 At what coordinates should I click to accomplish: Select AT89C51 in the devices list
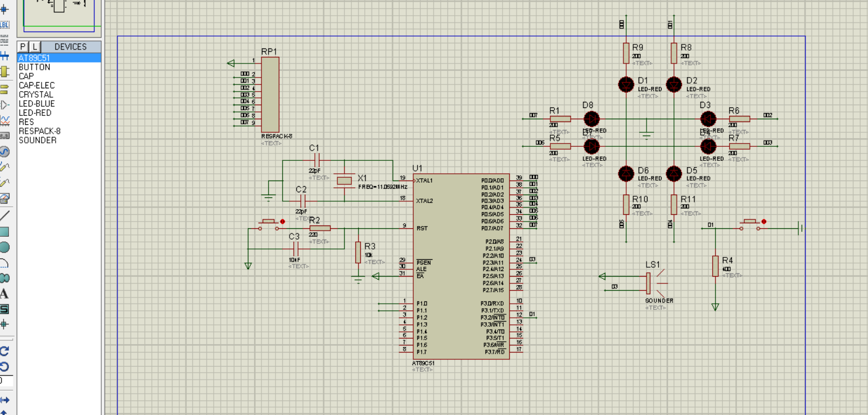click(60, 58)
